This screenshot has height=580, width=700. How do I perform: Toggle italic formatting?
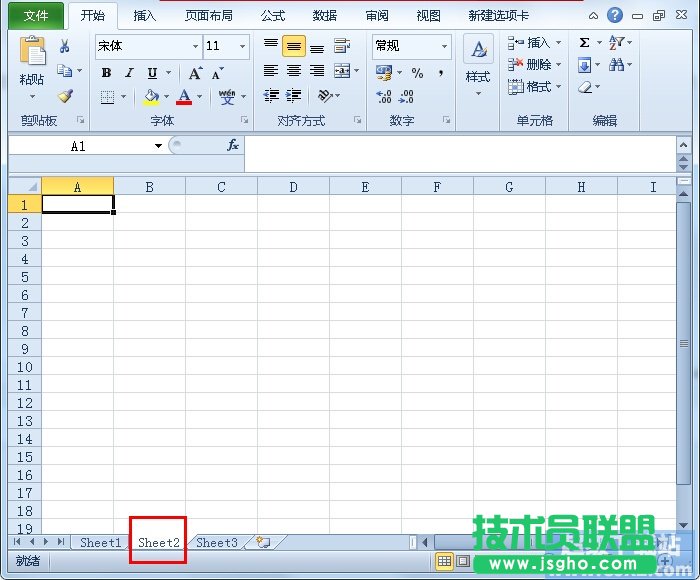(129, 73)
